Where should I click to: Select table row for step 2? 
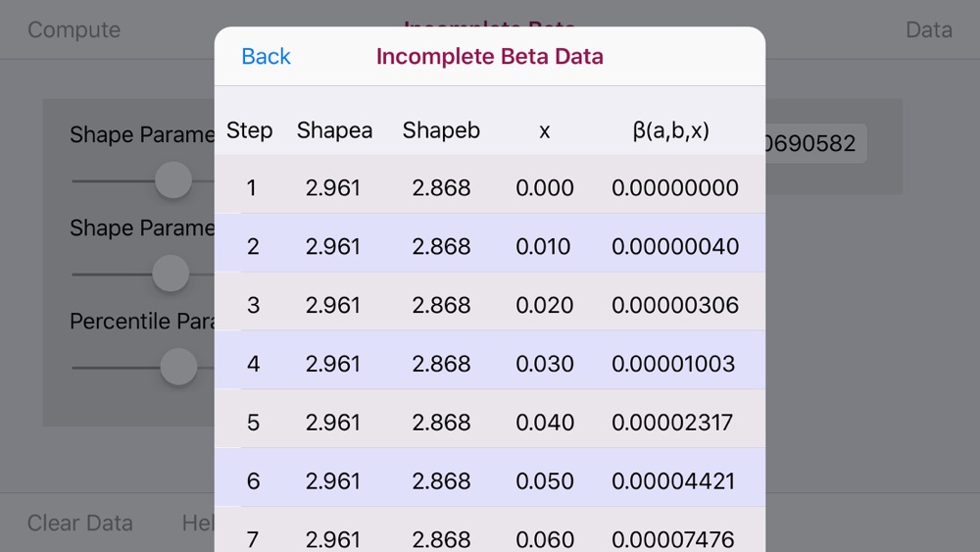(x=490, y=246)
